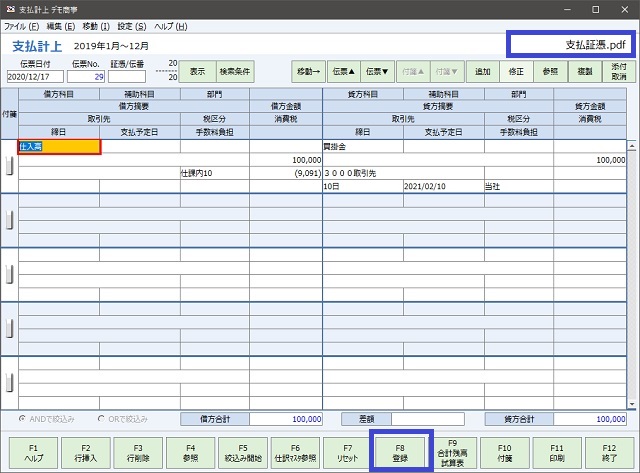Screen dimensions: 640x473
Task: Click the F6 仕訳マスタ参照 button
Action: pyautogui.click(x=295, y=453)
